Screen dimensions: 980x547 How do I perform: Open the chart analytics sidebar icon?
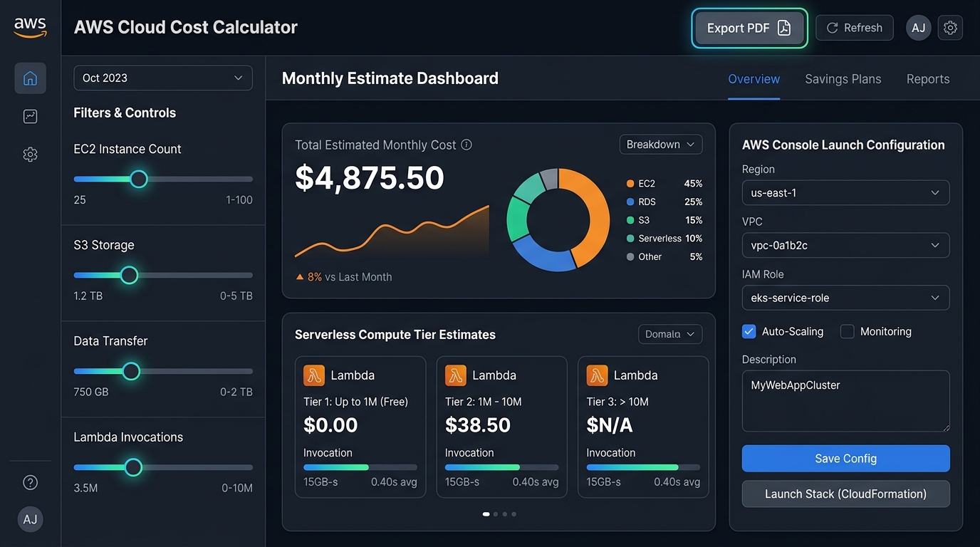click(x=30, y=116)
